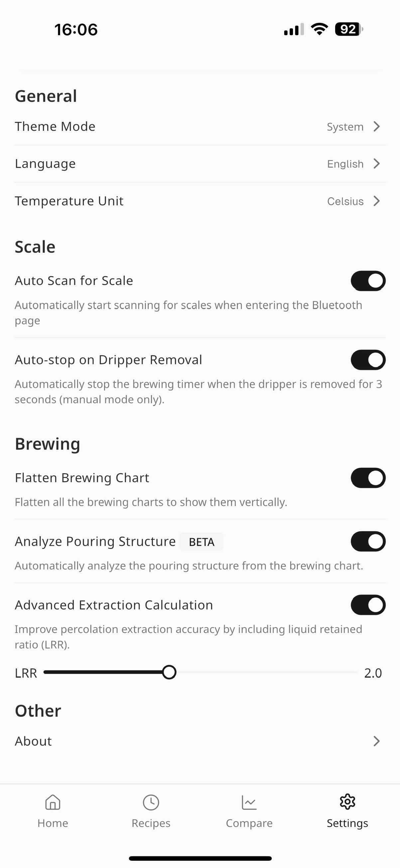The image size is (400, 868).
Task: Disable Auto Scan for Scale
Action: [367, 281]
